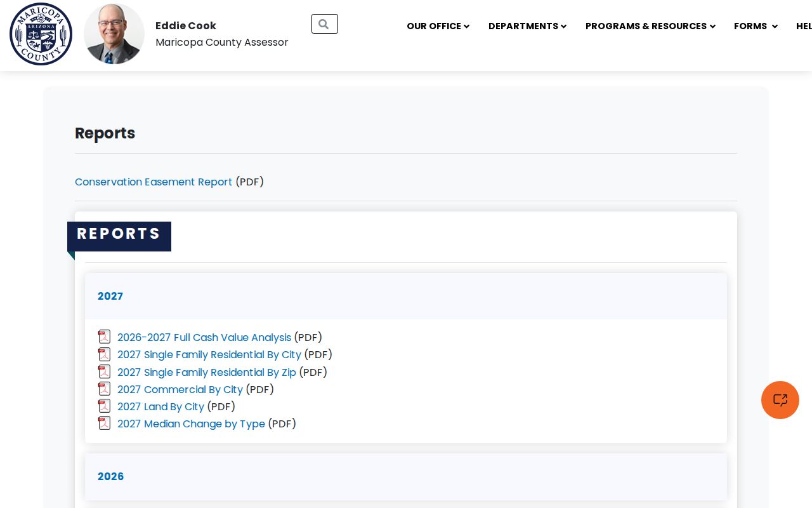This screenshot has height=508, width=812.
Task: Open 2027 Single Family Residential By Zip
Action: (207, 373)
